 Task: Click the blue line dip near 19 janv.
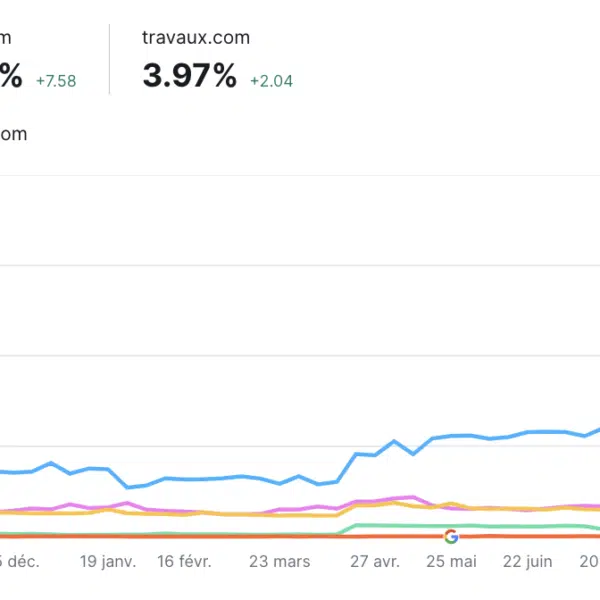pos(127,487)
